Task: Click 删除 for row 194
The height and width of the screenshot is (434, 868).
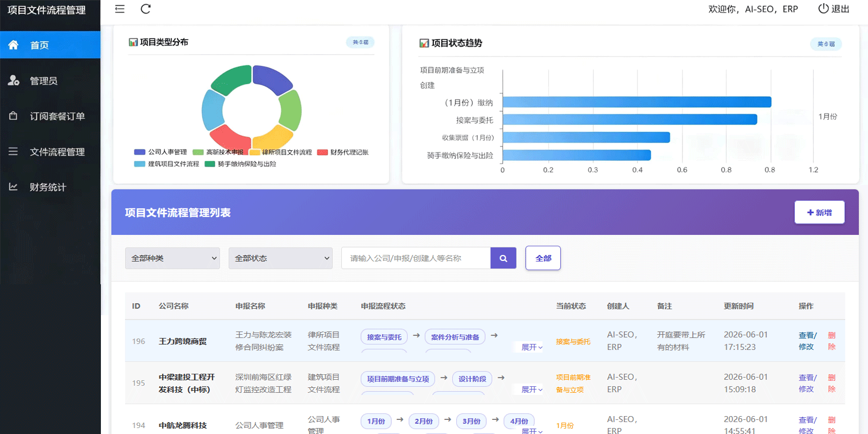Action: point(832,425)
